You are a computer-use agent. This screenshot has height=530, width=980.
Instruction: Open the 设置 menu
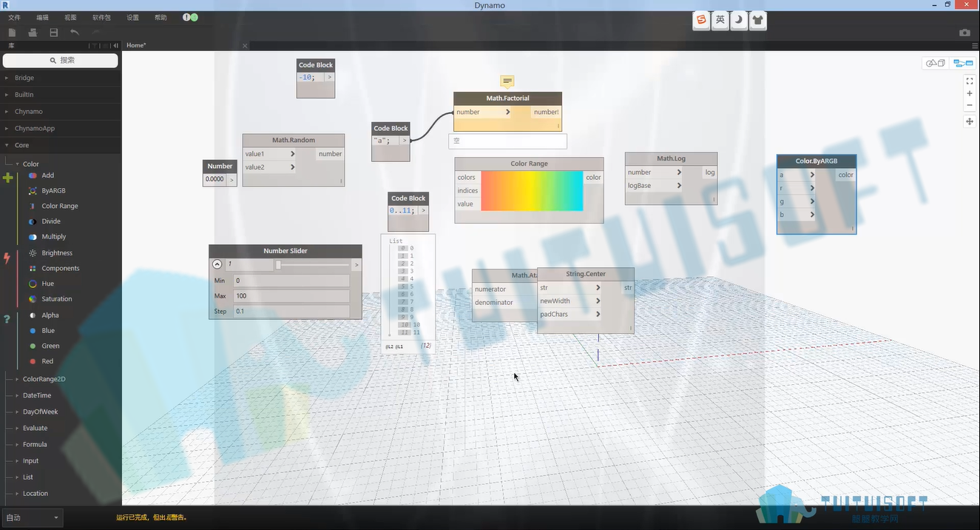[132, 17]
